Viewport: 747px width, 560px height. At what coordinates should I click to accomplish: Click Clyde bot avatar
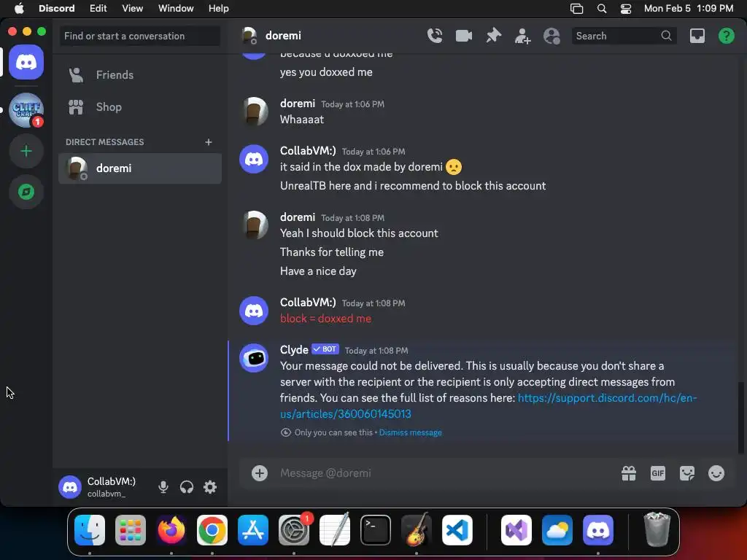254,358
